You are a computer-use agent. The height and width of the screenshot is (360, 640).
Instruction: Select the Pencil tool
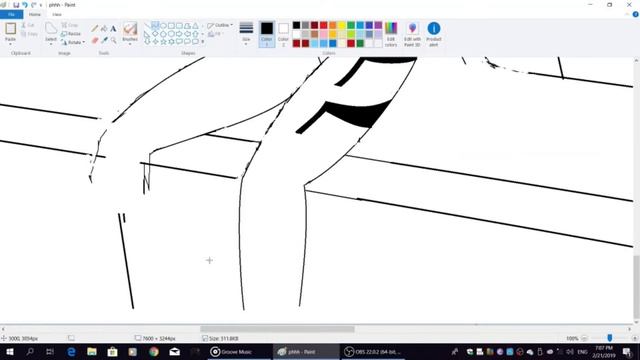(x=95, y=28)
